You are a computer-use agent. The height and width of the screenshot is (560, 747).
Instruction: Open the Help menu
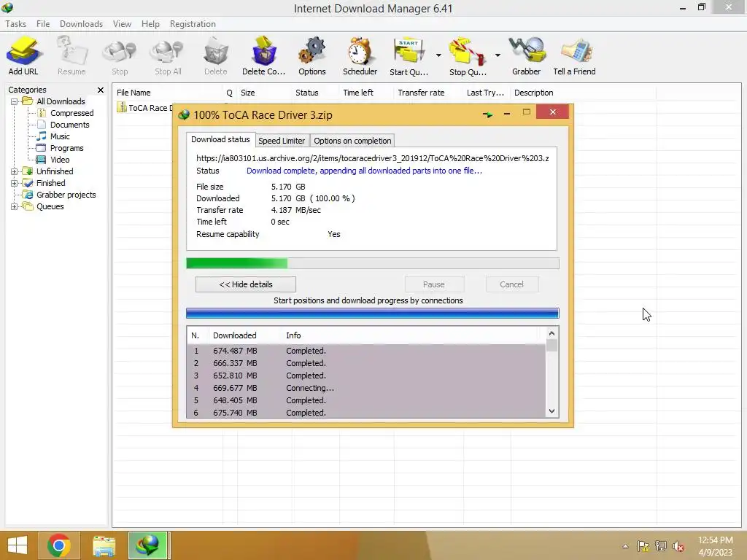coord(150,24)
